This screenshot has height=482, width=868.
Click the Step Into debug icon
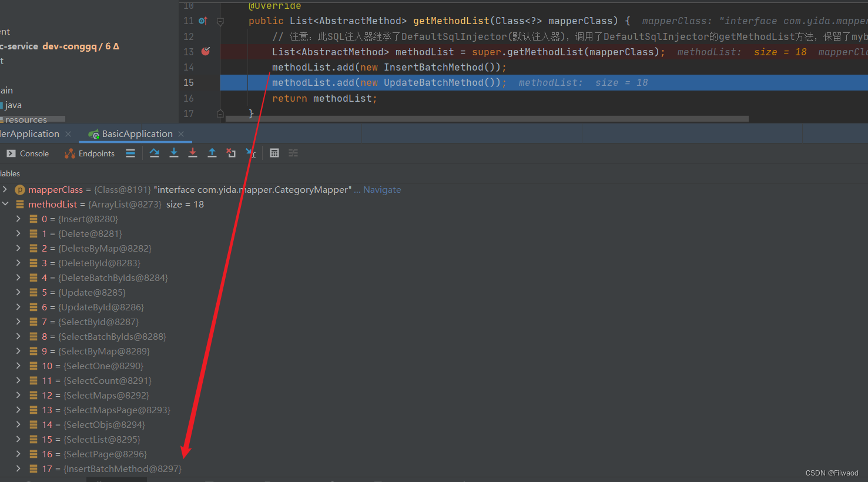coord(174,153)
